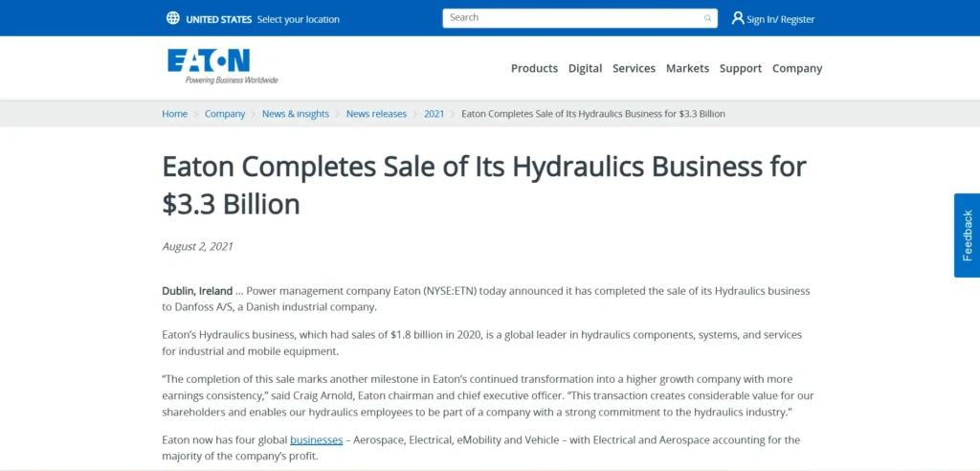
Task: Go to Company breadcrumb
Action: click(x=225, y=114)
